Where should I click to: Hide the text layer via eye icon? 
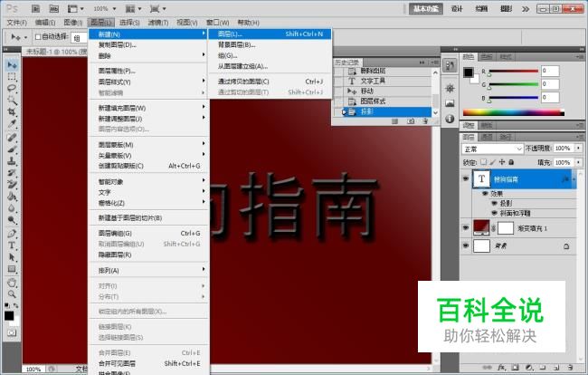tap(466, 179)
